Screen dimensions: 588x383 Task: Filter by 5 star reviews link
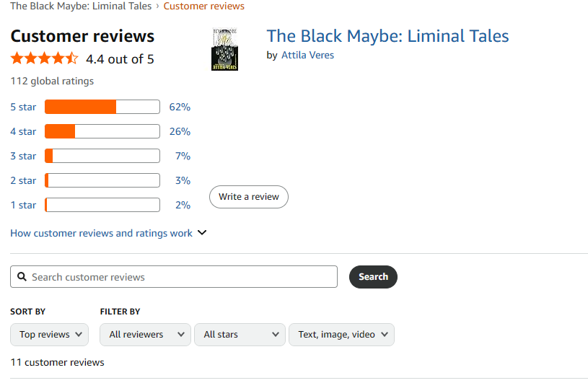[23, 107]
